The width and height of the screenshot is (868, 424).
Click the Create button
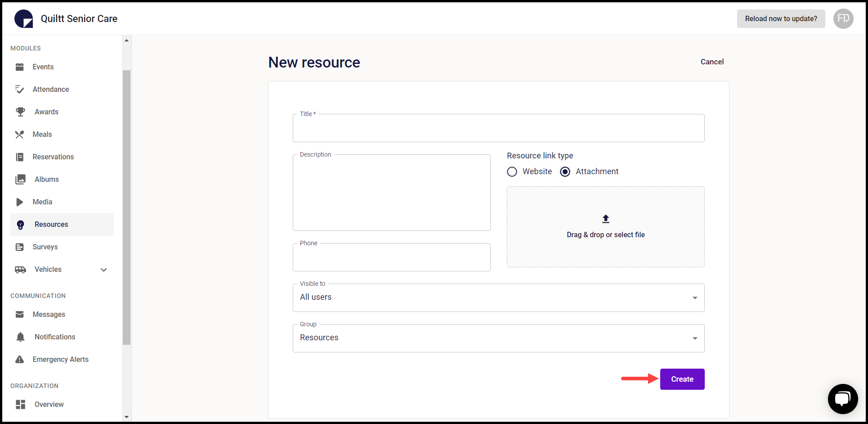click(x=682, y=379)
